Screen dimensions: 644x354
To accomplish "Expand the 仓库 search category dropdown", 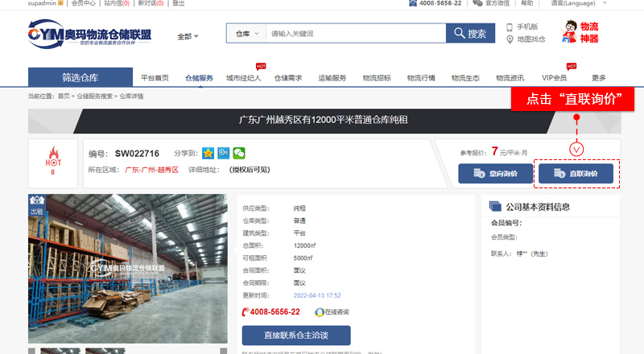I will click(245, 34).
